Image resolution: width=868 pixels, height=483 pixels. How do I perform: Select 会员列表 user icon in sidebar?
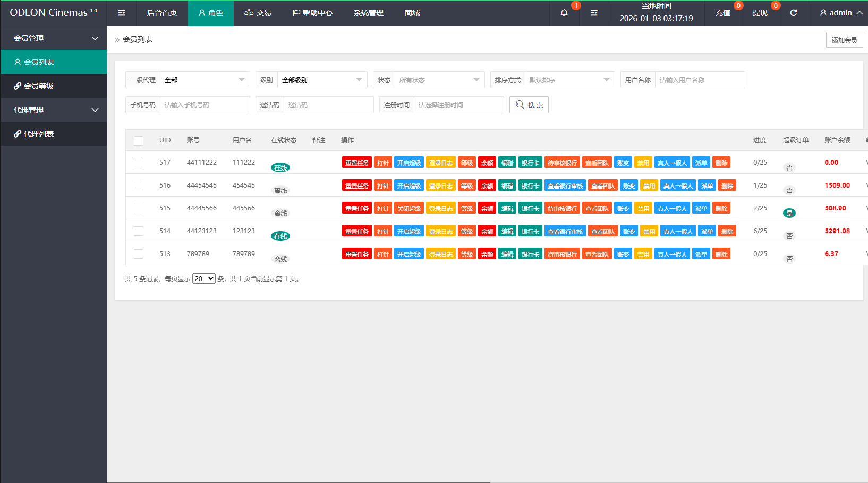point(18,62)
